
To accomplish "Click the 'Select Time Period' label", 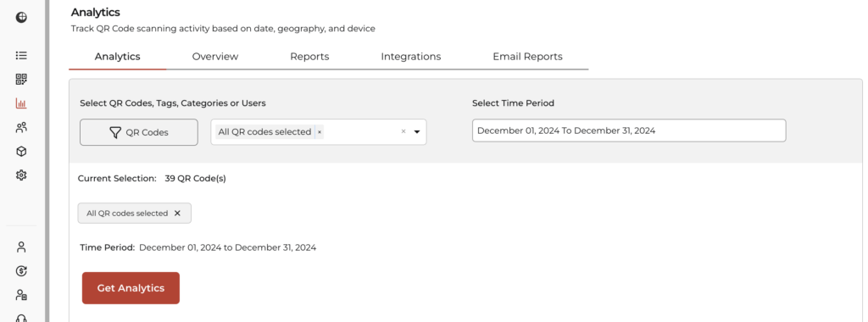I will coord(513,103).
